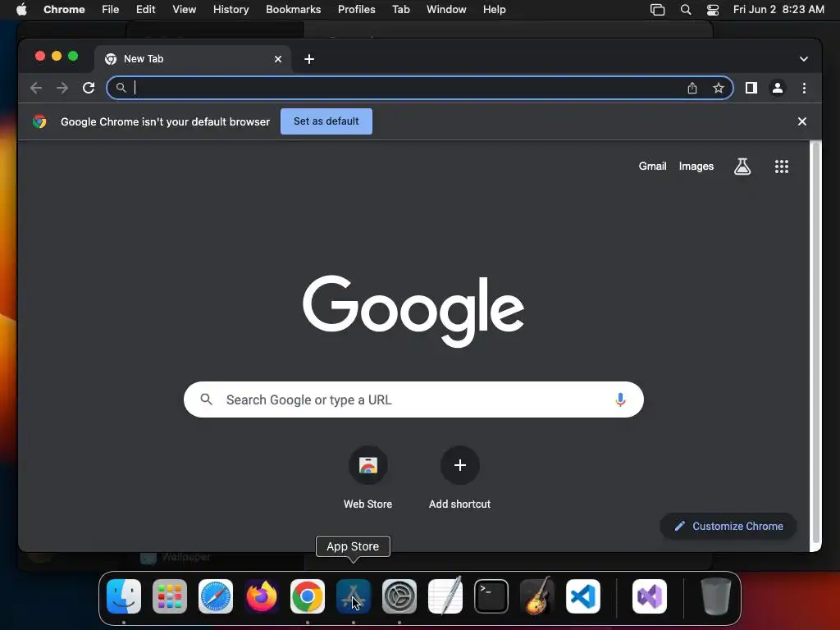The image size is (840, 630).
Task: Open the Profiles menu
Action: point(356,9)
